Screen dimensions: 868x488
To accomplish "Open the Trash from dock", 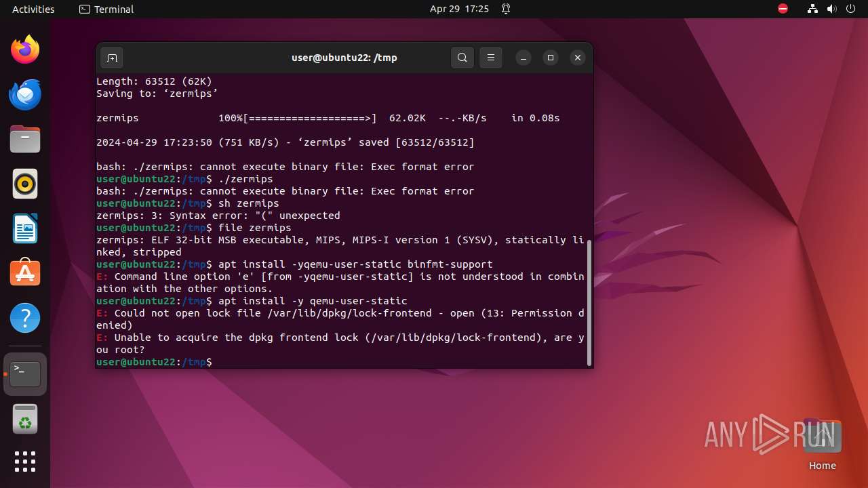I will tap(25, 419).
